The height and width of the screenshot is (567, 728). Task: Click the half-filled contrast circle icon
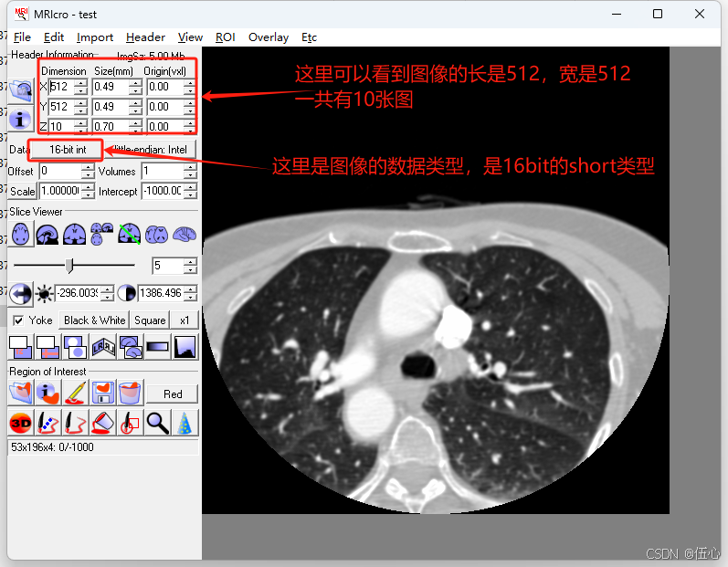point(126,293)
